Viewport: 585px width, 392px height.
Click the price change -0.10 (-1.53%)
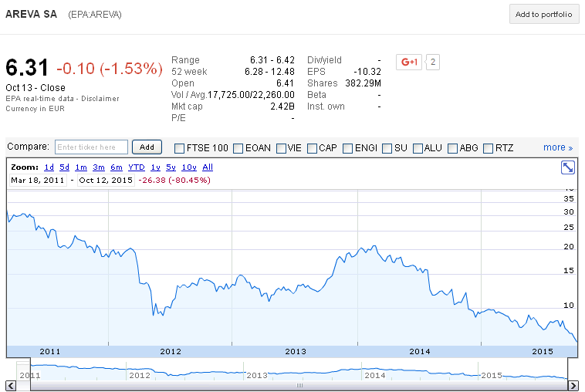(110, 69)
